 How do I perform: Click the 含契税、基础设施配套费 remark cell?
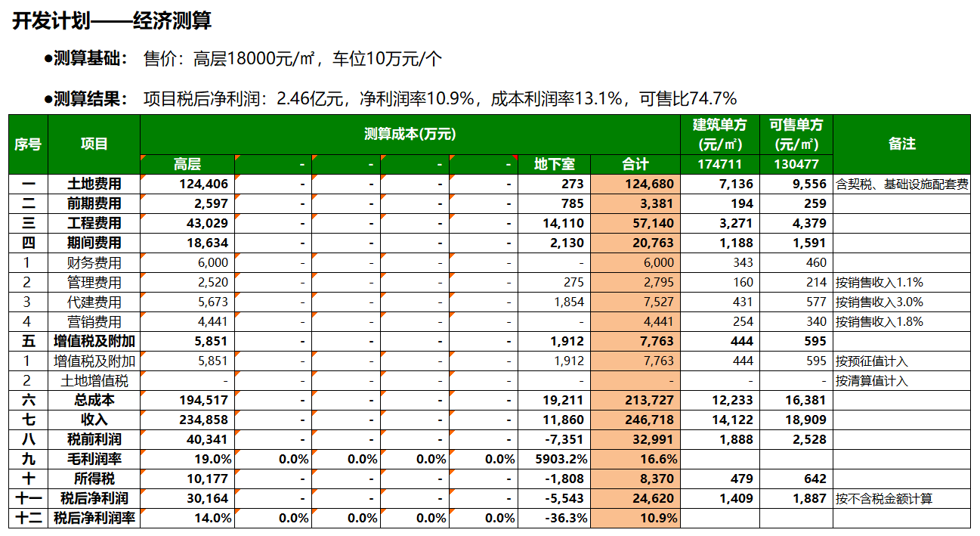(x=901, y=184)
